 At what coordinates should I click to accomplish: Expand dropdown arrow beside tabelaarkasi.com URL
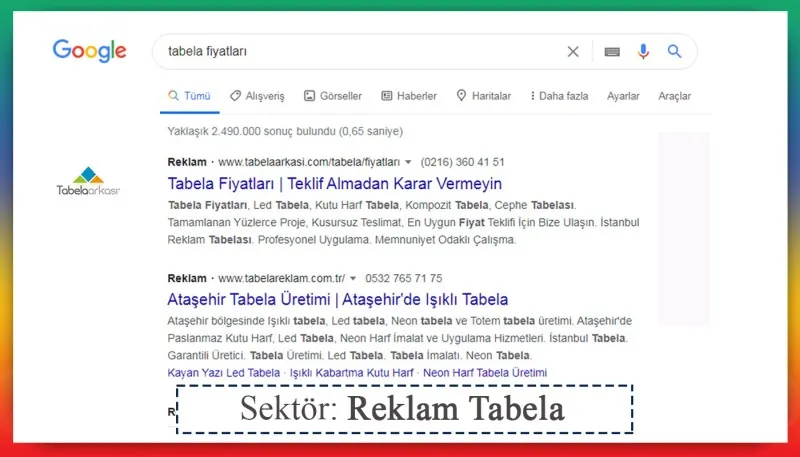click(408, 162)
